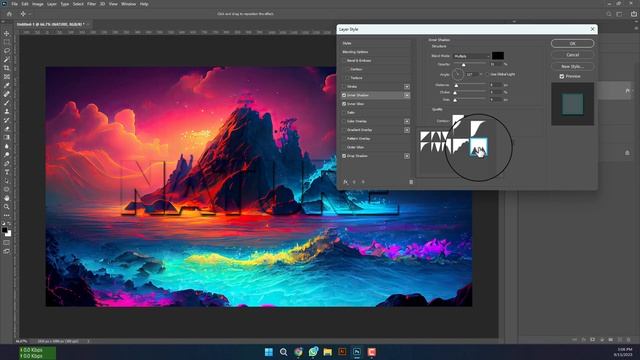Select the Pen tool
640x360 pixels.
pyautogui.click(x=7, y=164)
